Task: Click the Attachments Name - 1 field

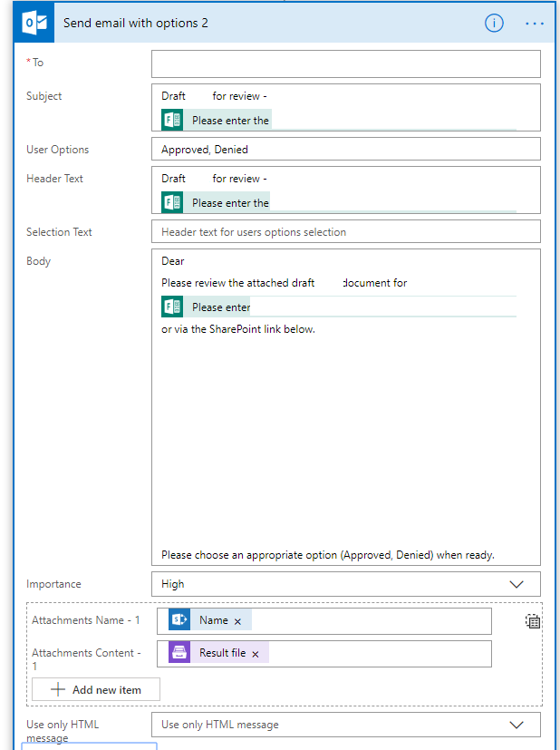Action: tap(324, 621)
